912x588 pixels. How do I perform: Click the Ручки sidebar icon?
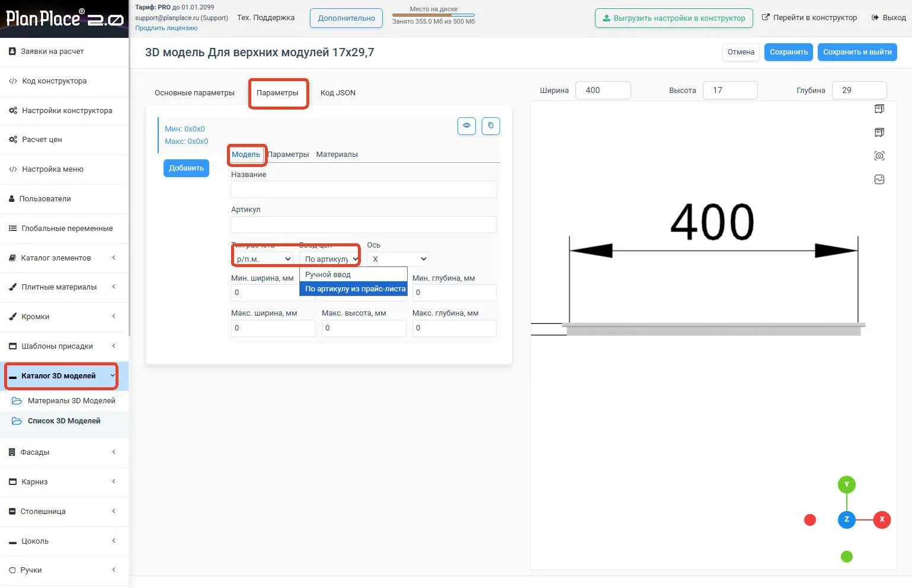[x=12, y=570]
